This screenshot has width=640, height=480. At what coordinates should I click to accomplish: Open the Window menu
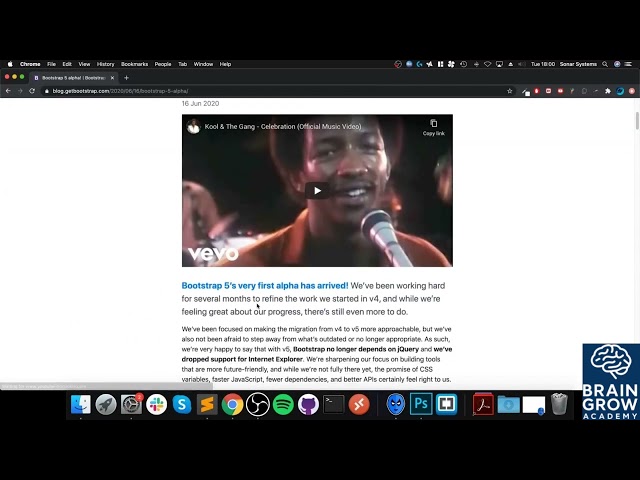[203, 64]
